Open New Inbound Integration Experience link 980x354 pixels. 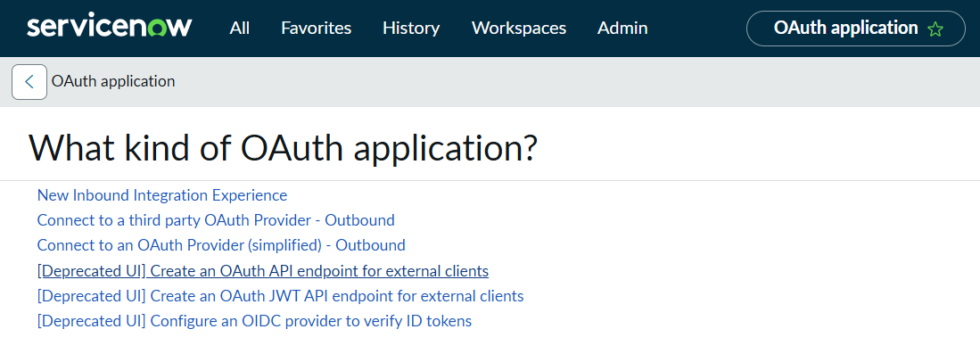click(162, 195)
